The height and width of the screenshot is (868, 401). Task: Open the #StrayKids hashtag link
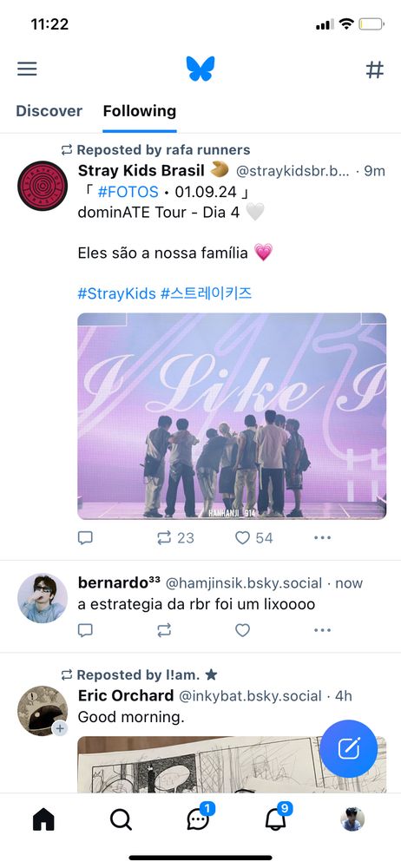[117, 293]
